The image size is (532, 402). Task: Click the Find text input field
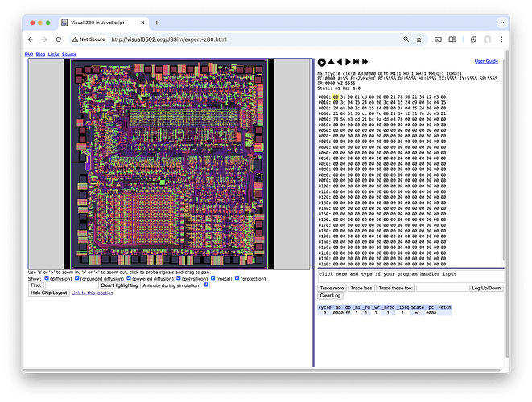point(70,285)
